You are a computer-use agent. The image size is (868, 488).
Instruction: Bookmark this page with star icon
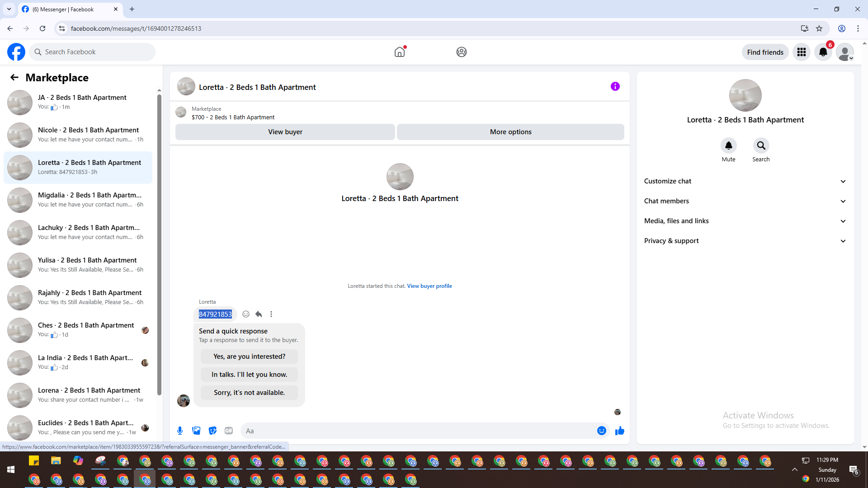pos(819,28)
